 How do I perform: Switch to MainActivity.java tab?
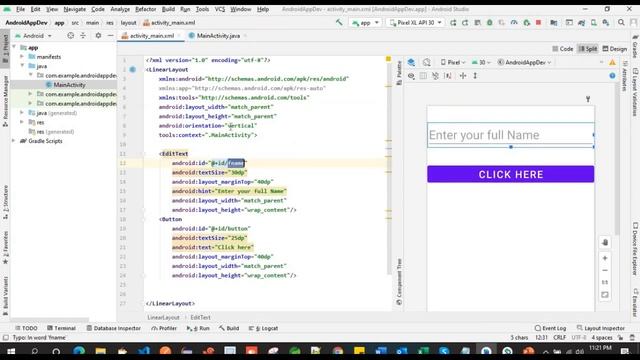click(218, 36)
